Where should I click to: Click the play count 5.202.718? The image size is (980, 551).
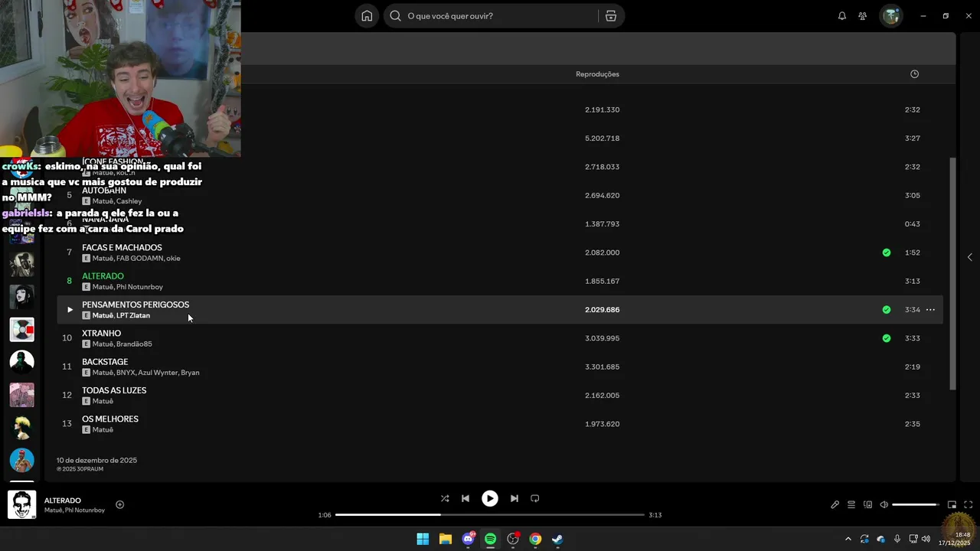tap(602, 139)
